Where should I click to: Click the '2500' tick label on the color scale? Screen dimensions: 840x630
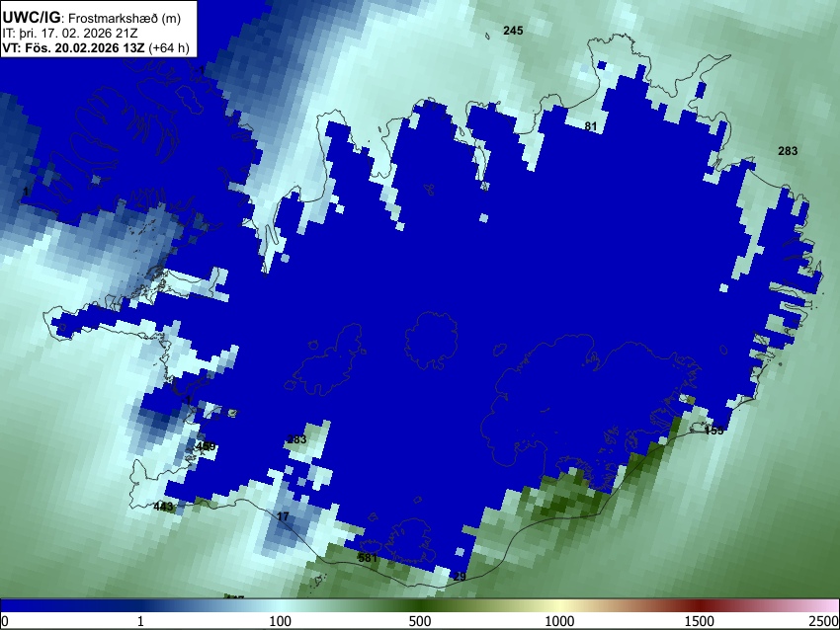tap(824, 621)
